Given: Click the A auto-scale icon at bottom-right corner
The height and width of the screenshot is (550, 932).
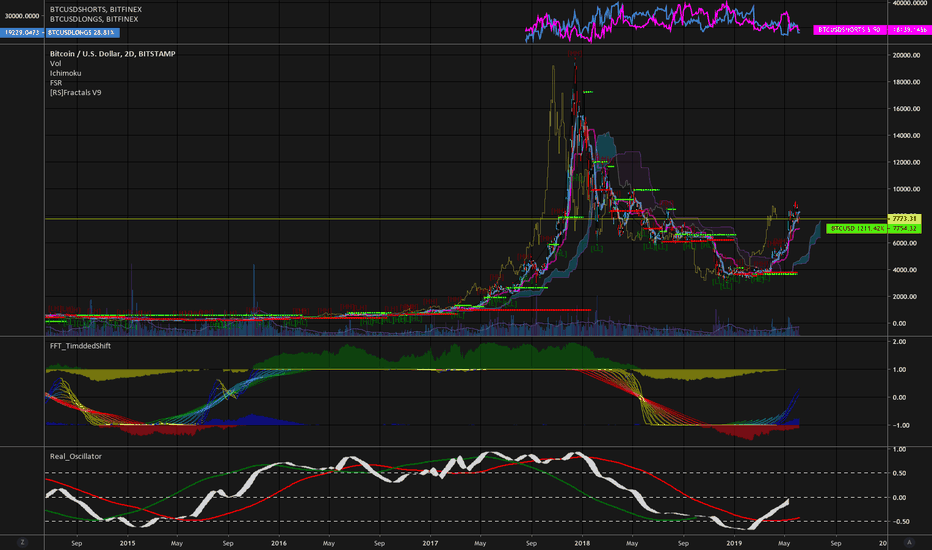Looking at the screenshot, I should coord(909,542).
